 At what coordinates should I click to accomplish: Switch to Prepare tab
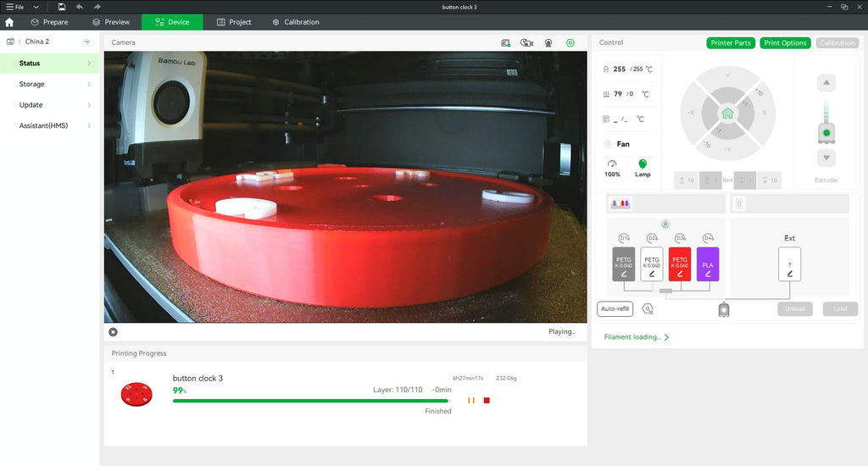pyautogui.click(x=49, y=22)
